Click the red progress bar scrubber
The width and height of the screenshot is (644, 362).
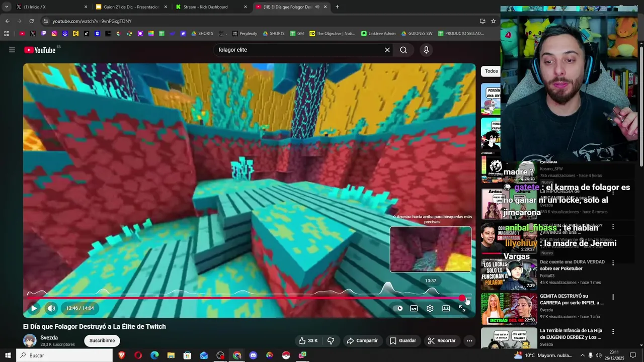(462, 298)
